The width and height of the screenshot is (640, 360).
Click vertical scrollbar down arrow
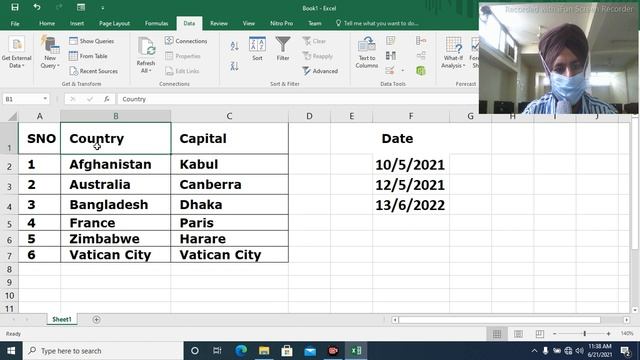635,310
